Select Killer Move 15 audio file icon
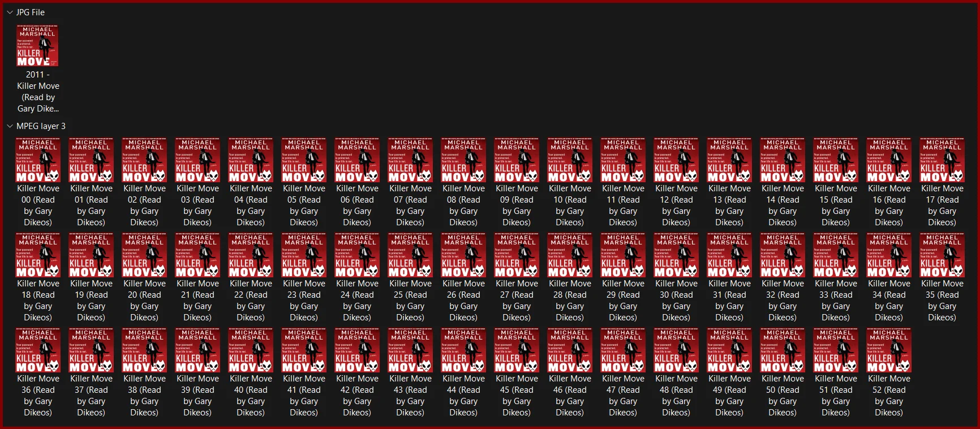 point(836,160)
